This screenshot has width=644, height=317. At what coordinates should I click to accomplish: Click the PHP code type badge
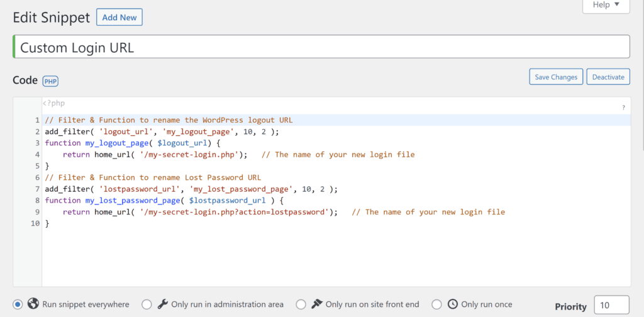click(50, 81)
